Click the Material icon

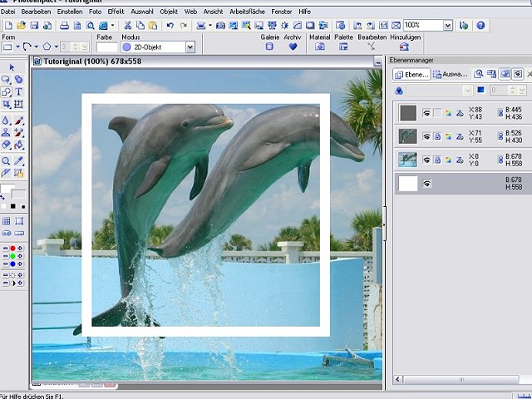pos(319,47)
